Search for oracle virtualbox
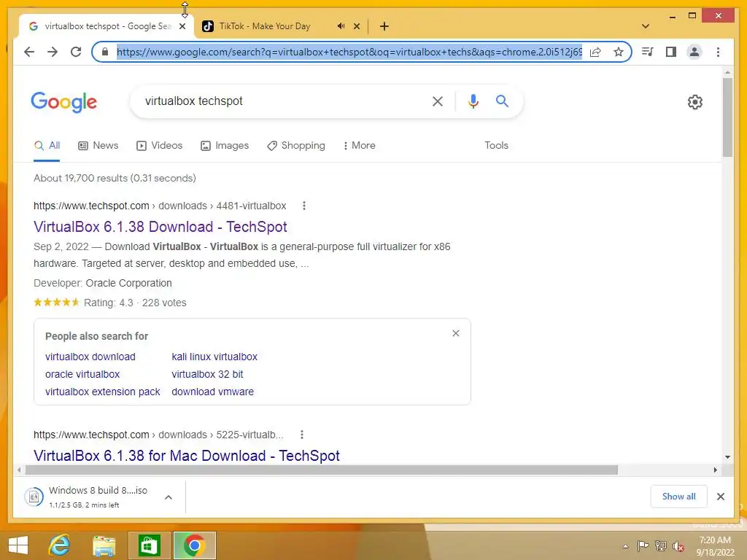 click(82, 374)
